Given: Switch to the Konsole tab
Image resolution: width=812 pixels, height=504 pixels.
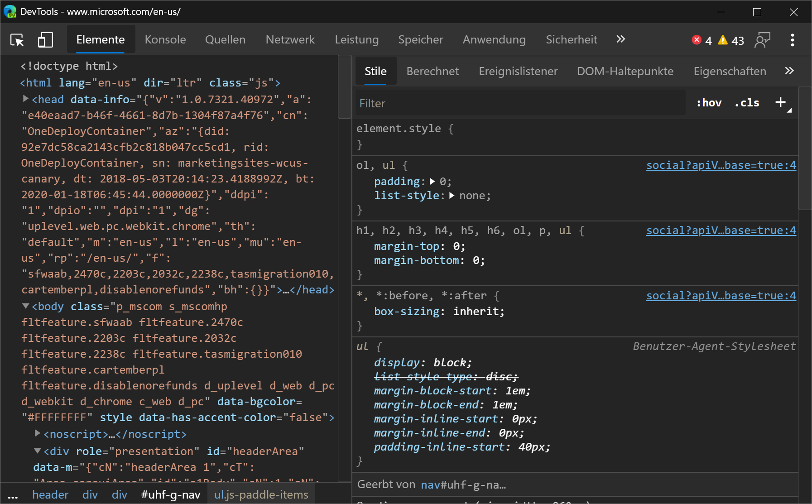Looking at the screenshot, I should coord(165,40).
